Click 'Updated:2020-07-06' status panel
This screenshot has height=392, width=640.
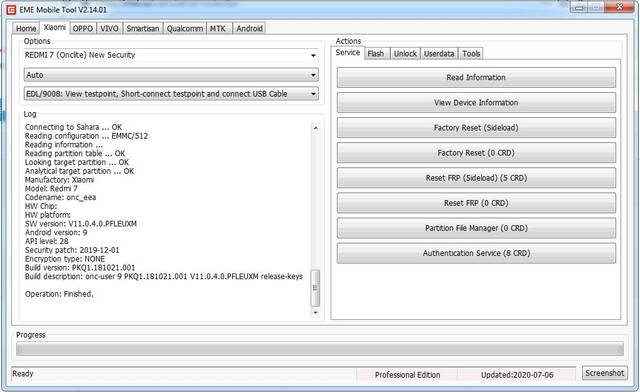click(x=517, y=375)
